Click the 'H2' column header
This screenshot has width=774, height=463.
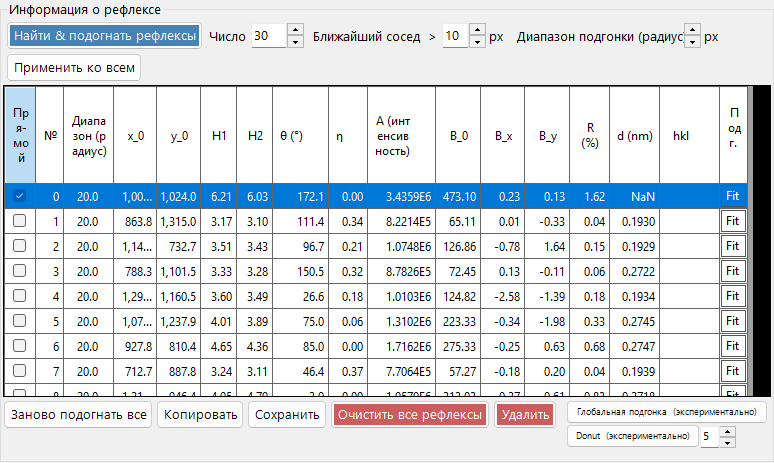coord(255,135)
